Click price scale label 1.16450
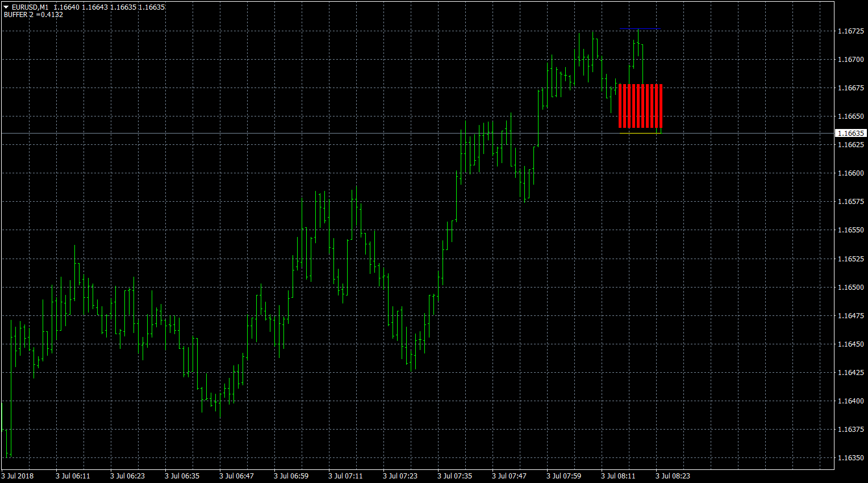Viewport: 868px width, 483px height. (851, 344)
